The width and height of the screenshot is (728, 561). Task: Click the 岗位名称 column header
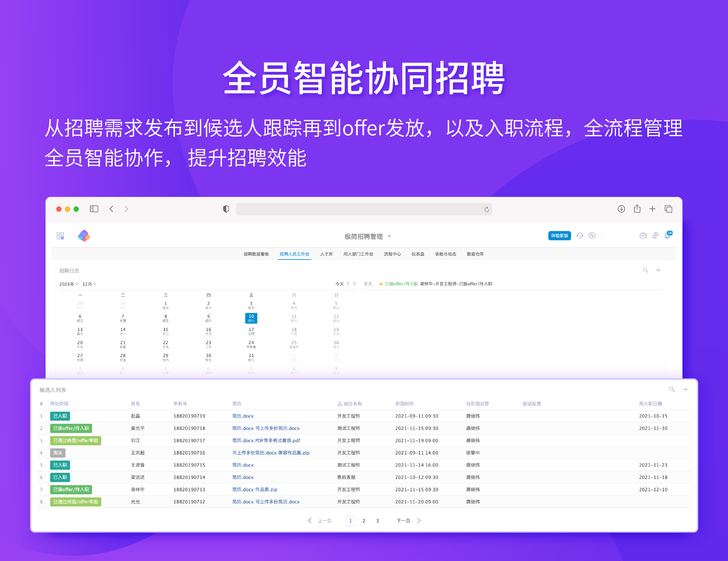coord(349,404)
